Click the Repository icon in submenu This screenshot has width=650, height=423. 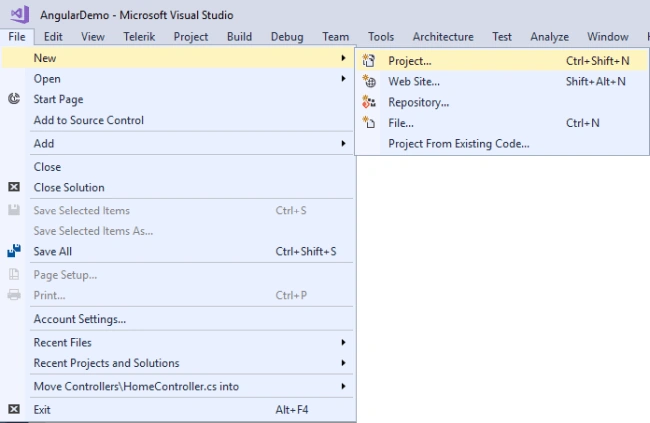pos(369,102)
